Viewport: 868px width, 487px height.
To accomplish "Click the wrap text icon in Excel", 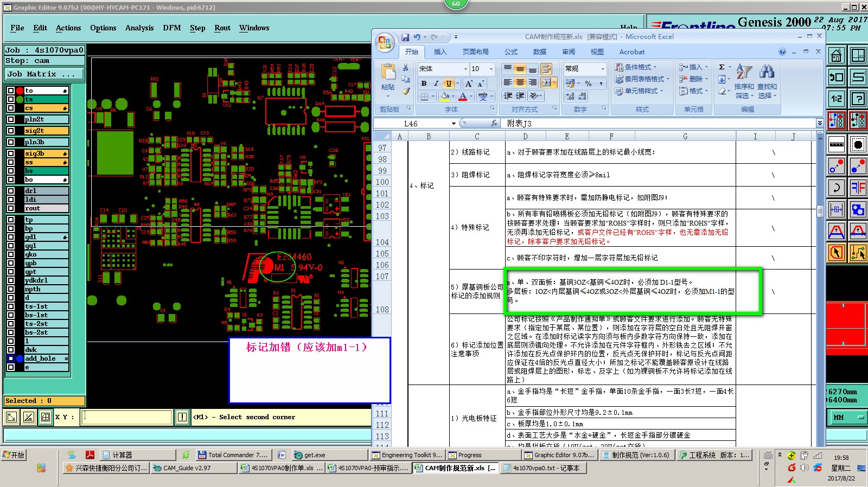I will point(546,69).
